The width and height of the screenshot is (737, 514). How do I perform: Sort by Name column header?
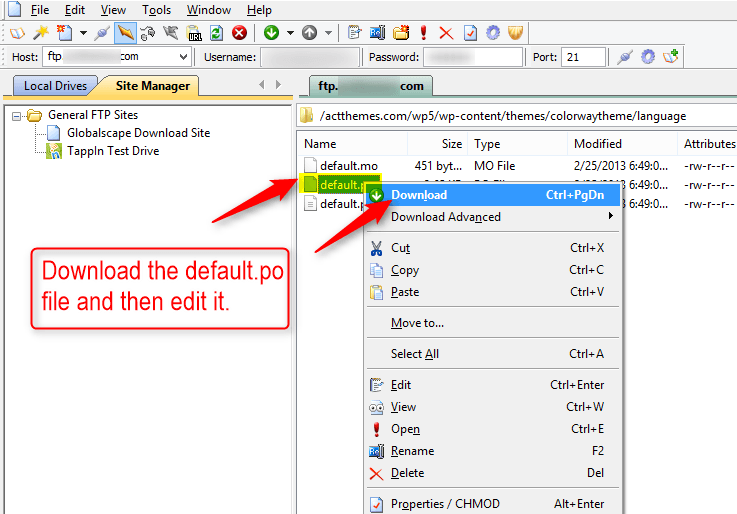(353, 144)
